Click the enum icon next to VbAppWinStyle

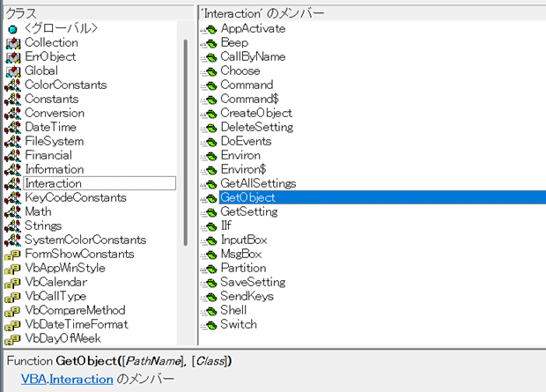point(12,270)
